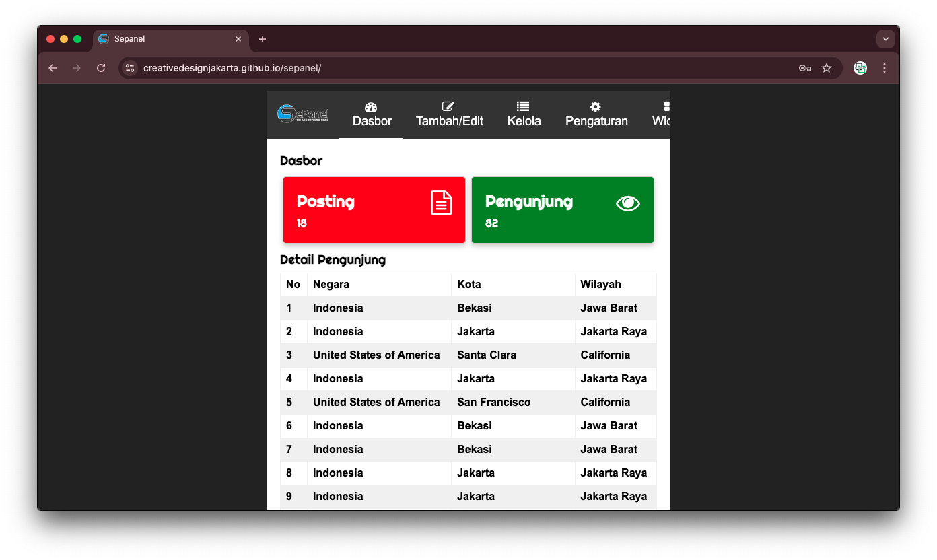This screenshot has height=560, width=937.
Task: Open the Dasbor tab
Action: pos(371,115)
